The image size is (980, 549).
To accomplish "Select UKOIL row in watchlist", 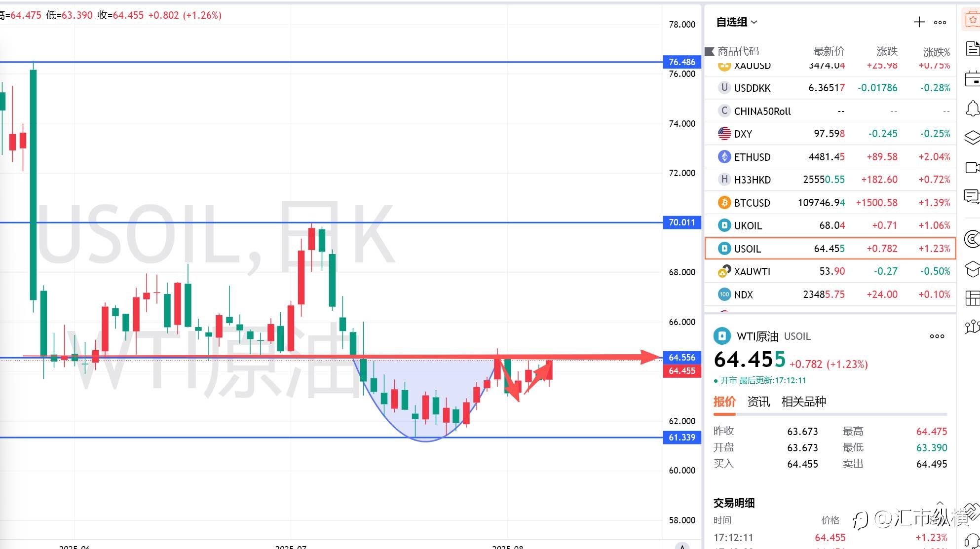I will click(x=830, y=225).
